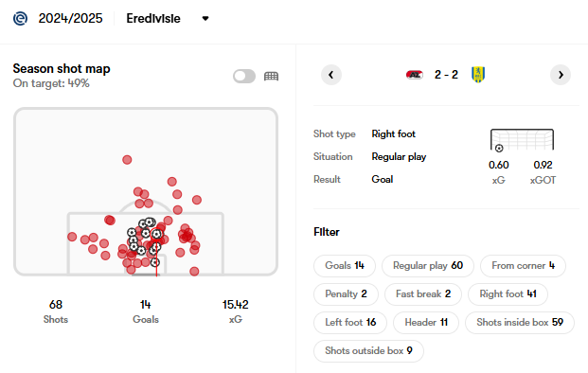The image size is (588, 373).
Task: Toggle the Goals 14 filter
Action: click(345, 266)
